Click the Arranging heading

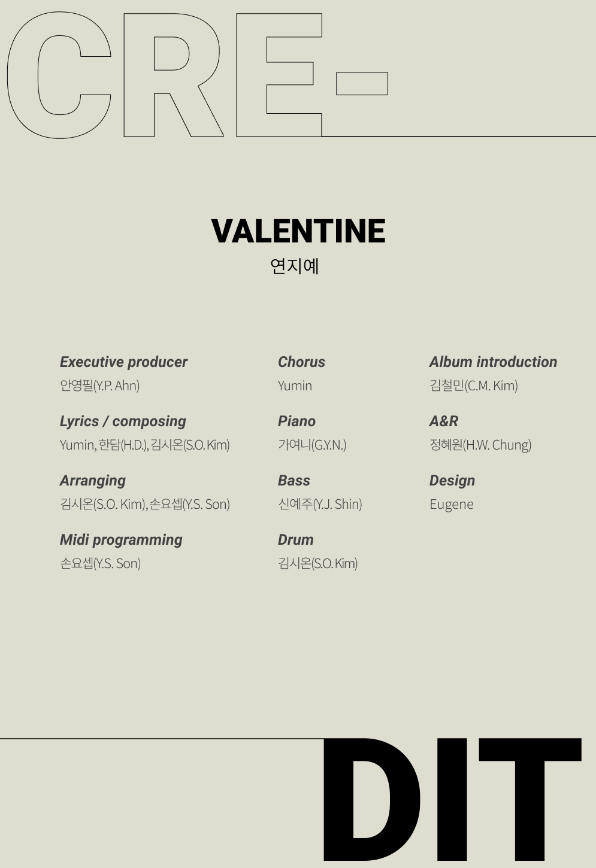pos(93,481)
